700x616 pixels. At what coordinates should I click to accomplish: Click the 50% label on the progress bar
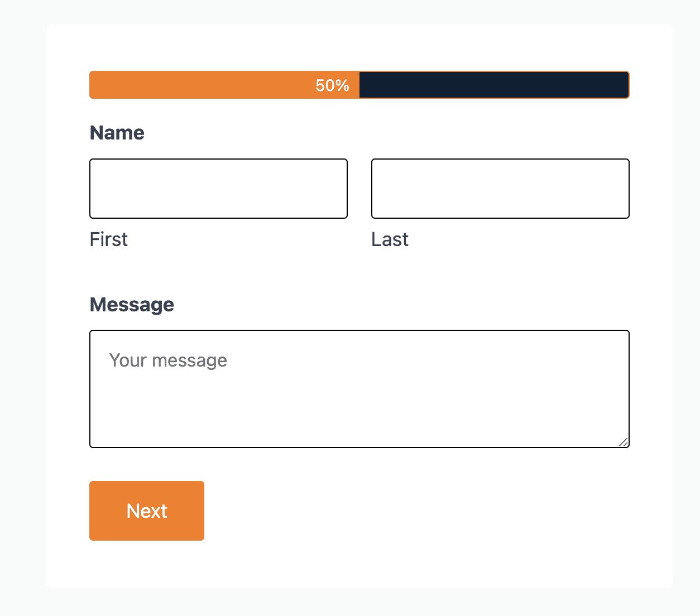(332, 85)
